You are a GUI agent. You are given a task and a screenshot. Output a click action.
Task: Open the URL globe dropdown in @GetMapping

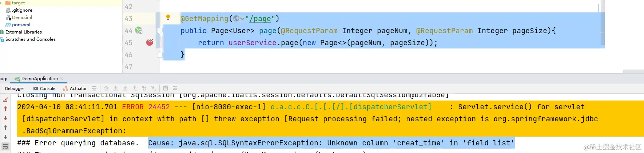pyautogui.click(x=239, y=19)
